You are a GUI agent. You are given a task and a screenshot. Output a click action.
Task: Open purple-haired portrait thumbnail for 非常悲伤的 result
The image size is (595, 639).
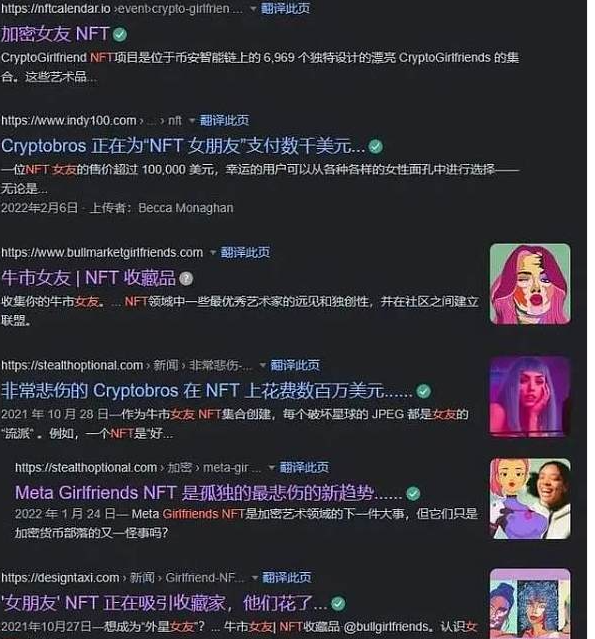(x=530, y=397)
